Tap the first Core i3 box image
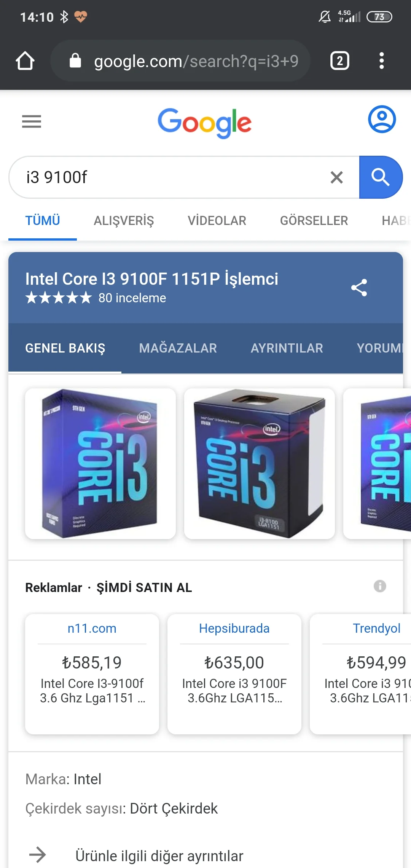411x868 pixels. [x=100, y=463]
